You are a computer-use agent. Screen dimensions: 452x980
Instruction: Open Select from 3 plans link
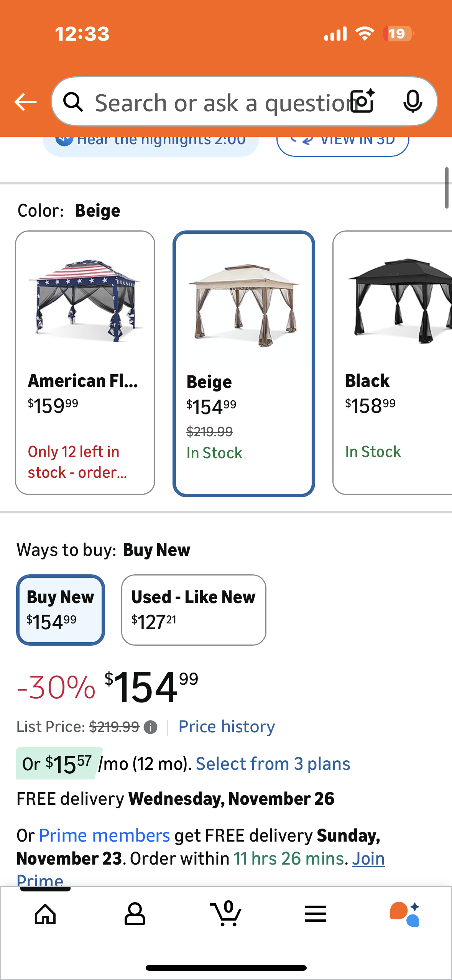273,764
